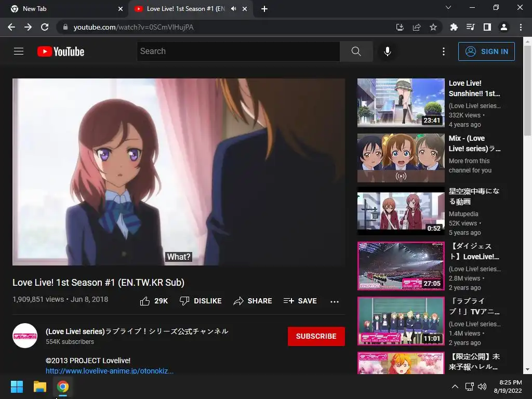Open the network tray icon

tap(470, 387)
